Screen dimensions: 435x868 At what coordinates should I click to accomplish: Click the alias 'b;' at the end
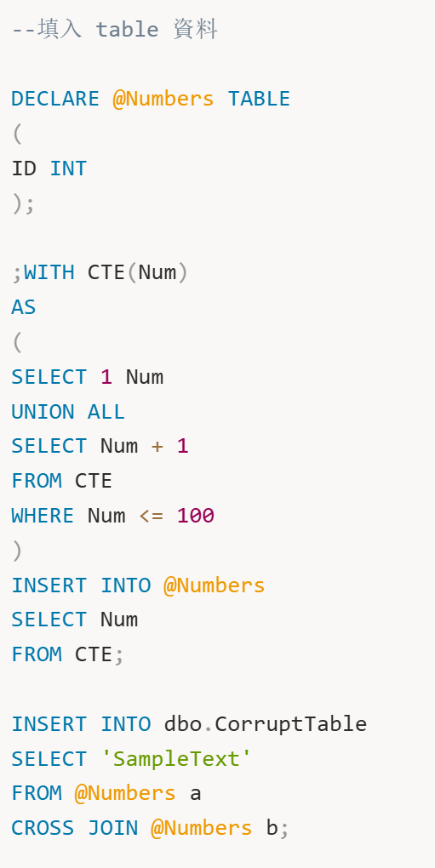click(x=278, y=828)
